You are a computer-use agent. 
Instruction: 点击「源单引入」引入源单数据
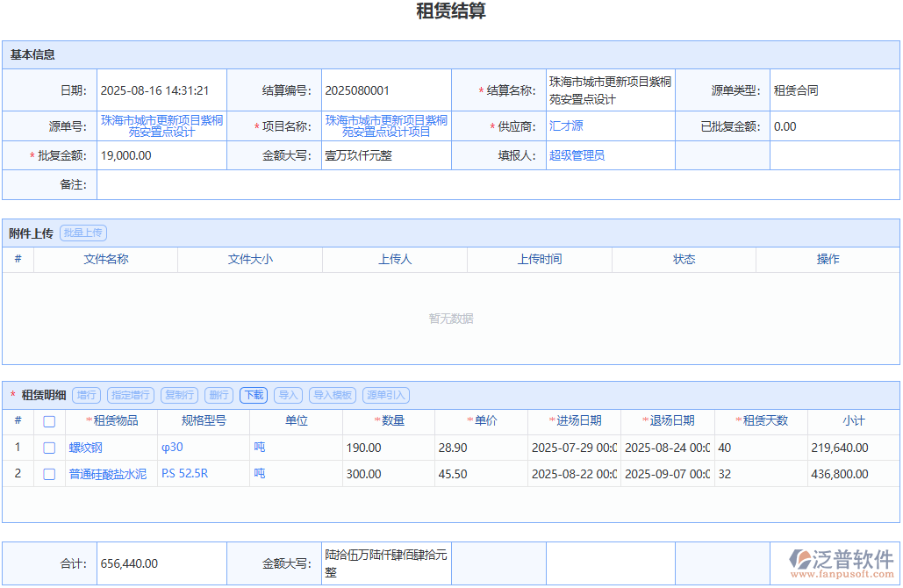pos(384,395)
